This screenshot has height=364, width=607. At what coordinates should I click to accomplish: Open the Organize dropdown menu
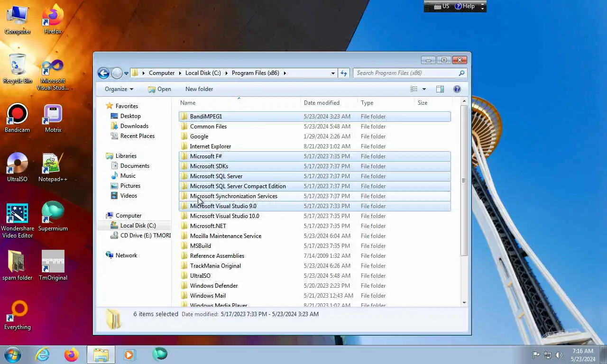(119, 89)
